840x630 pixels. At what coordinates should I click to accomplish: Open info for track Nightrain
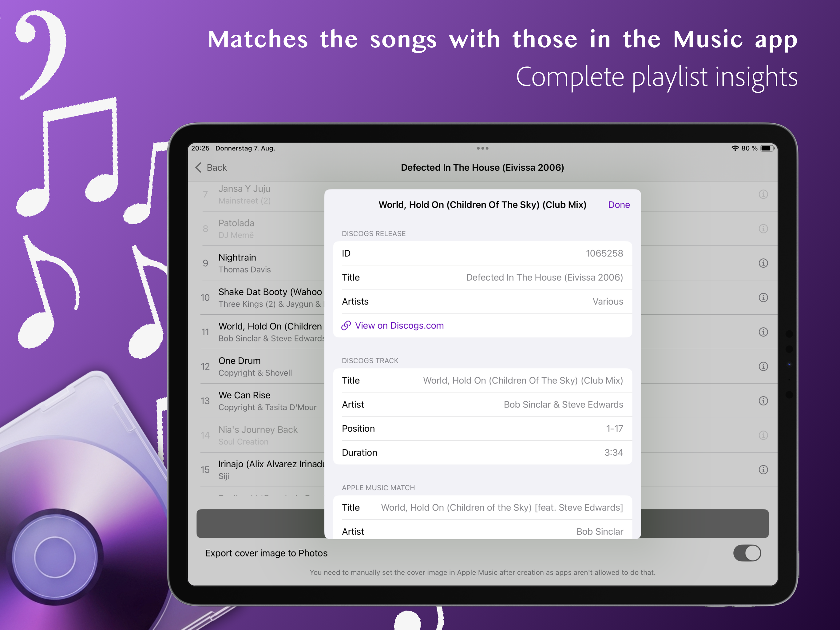coord(763,263)
